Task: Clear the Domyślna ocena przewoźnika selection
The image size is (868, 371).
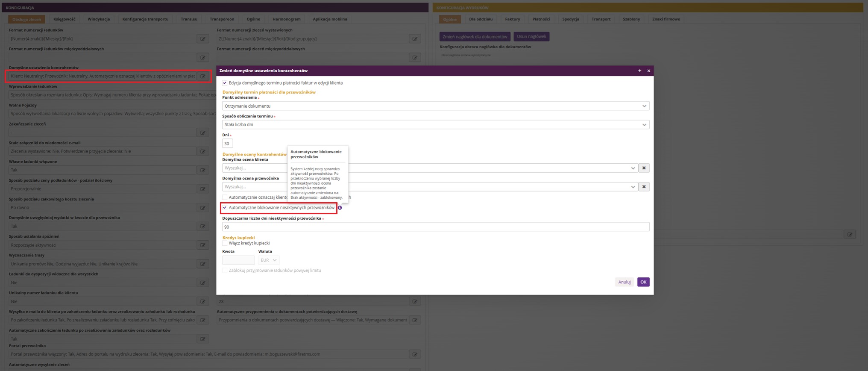Action: tap(644, 187)
